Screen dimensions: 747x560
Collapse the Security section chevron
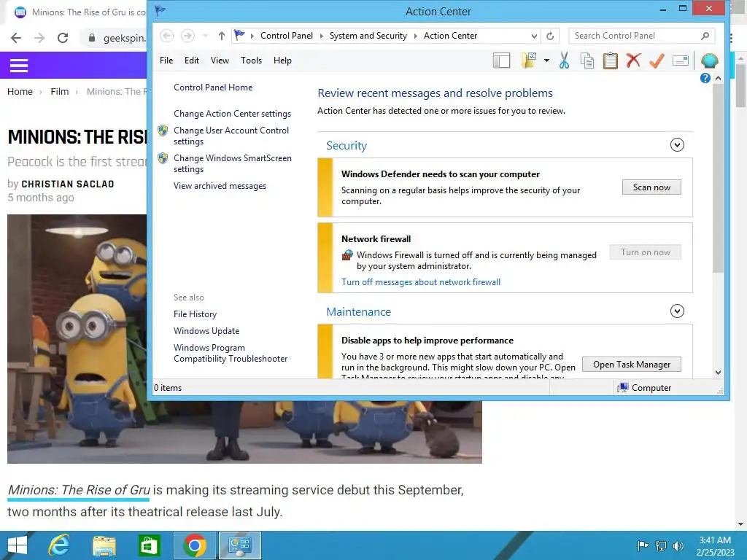677,145
